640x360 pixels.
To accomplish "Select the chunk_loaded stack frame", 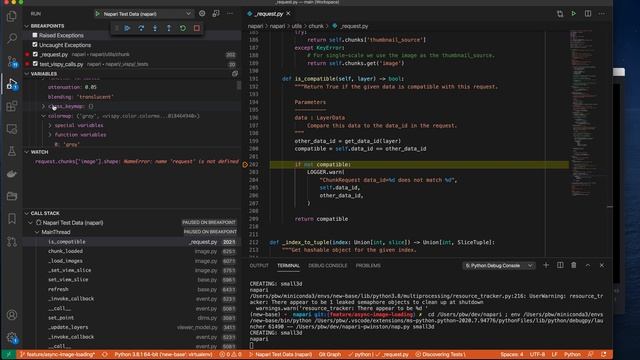I will pyautogui.click(x=131, y=251).
